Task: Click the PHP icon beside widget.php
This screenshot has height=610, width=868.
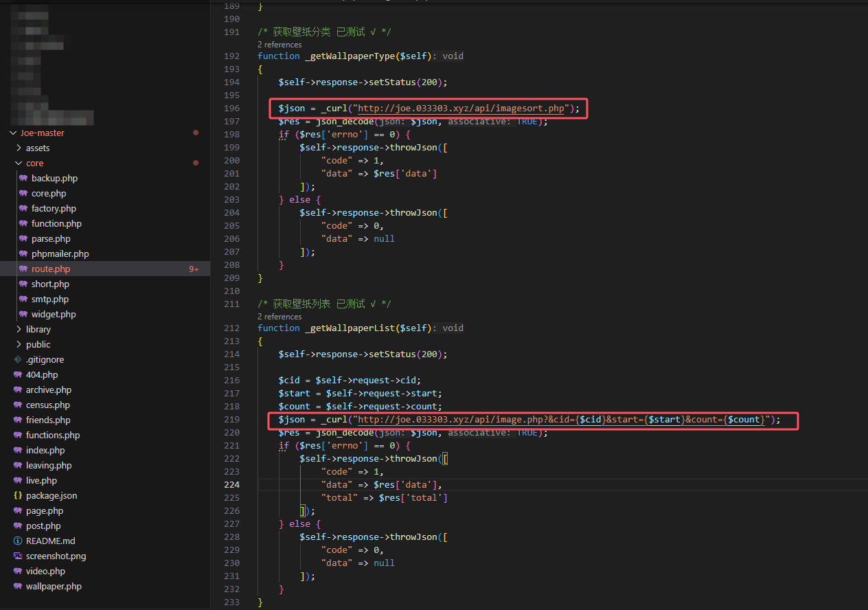Action: pyautogui.click(x=24, y=314)
